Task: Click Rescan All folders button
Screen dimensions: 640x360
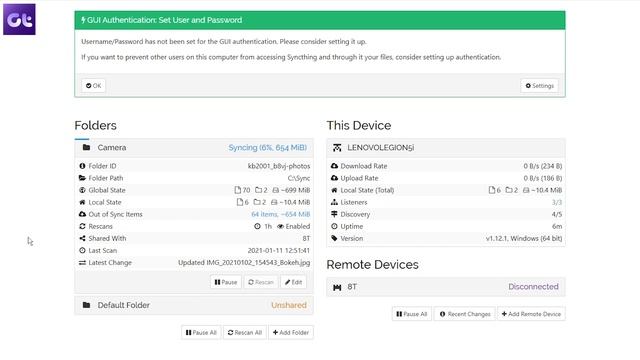Action: [x=245, y=333]
